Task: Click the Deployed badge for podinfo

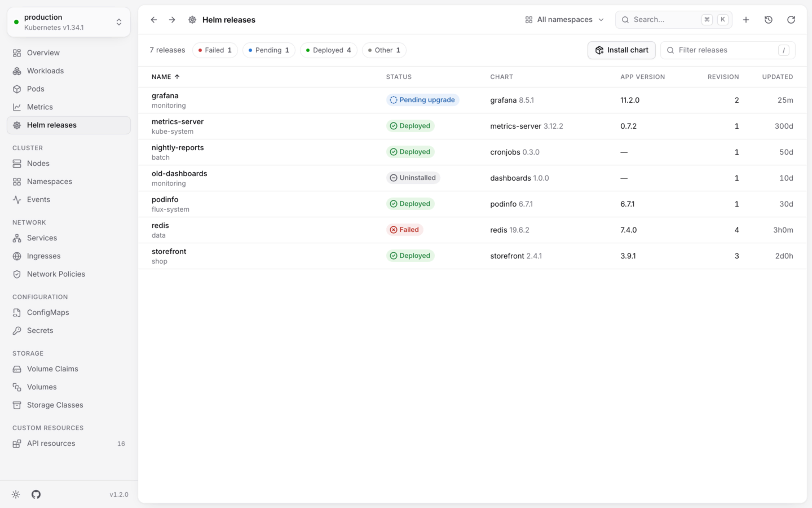Action: click(x=410, y=204)
